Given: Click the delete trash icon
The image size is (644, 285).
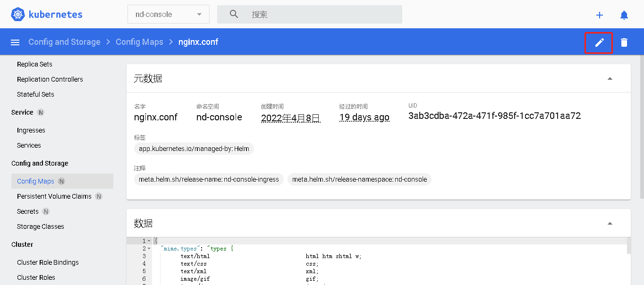Looking at the screenshot, I should [x=624, y=42].
